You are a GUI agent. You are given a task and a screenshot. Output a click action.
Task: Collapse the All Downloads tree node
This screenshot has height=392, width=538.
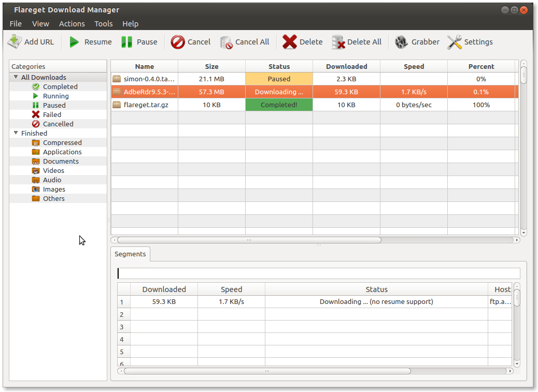pos(16,77)
